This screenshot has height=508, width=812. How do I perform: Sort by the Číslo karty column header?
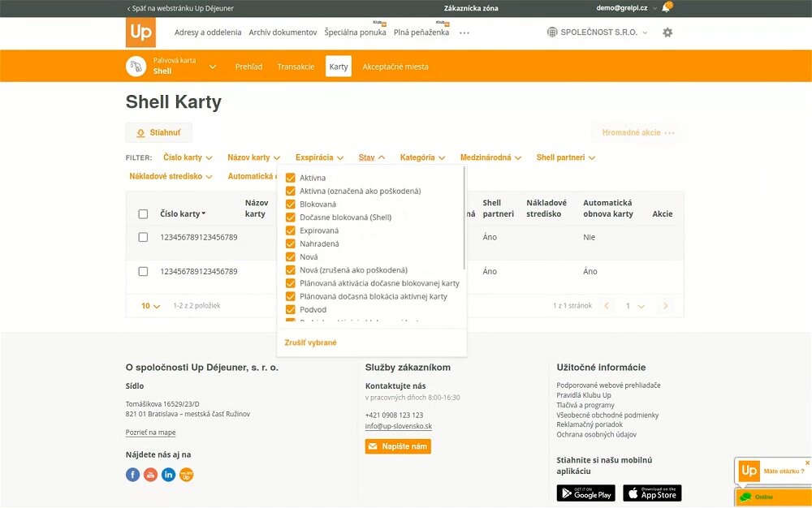(x=183, y=213)
